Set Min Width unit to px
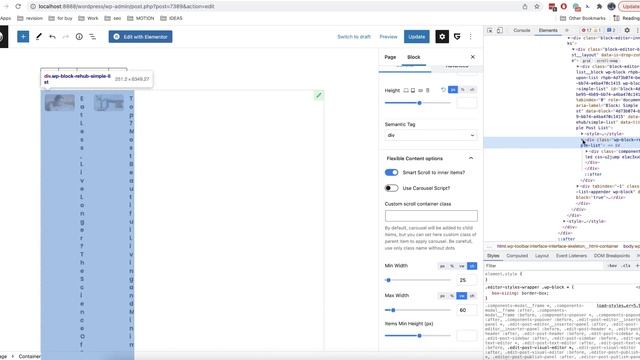The image size is (640, 360). click(x=442, y=266)
